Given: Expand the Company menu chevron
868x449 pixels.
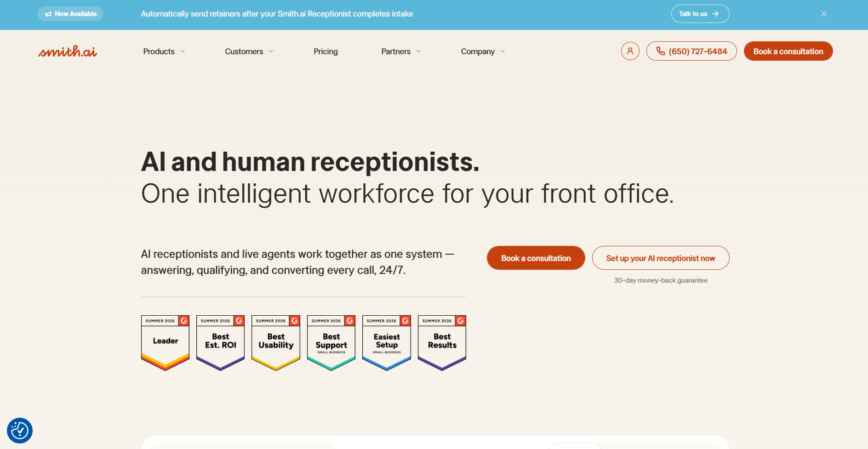Looking at the screenshot, I should coord(503,51).
